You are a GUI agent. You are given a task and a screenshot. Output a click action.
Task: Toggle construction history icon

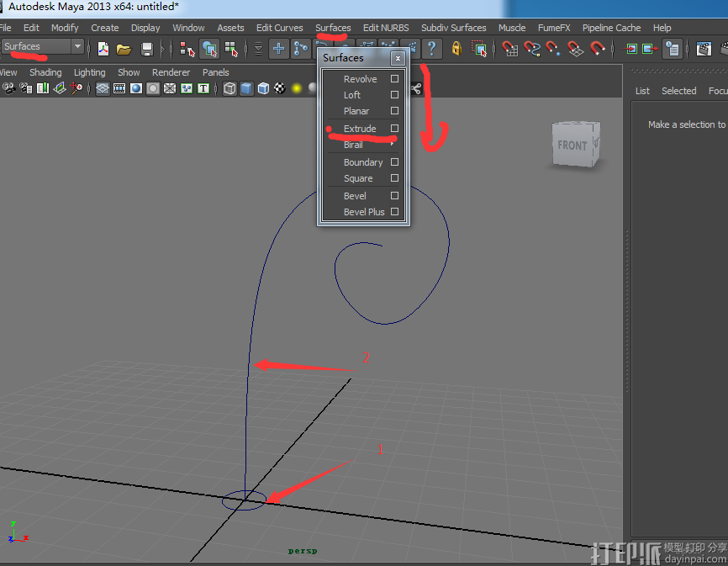[672, 48]
